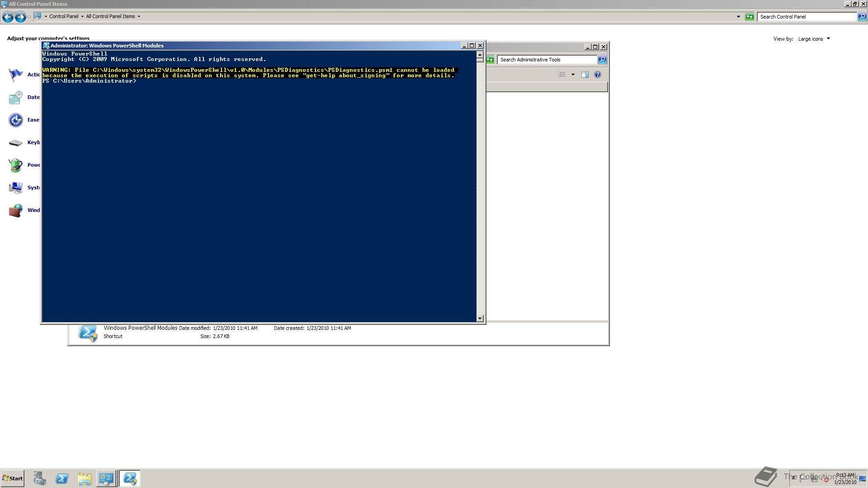Click the Control Panel breadcrumb

[64, 16]
